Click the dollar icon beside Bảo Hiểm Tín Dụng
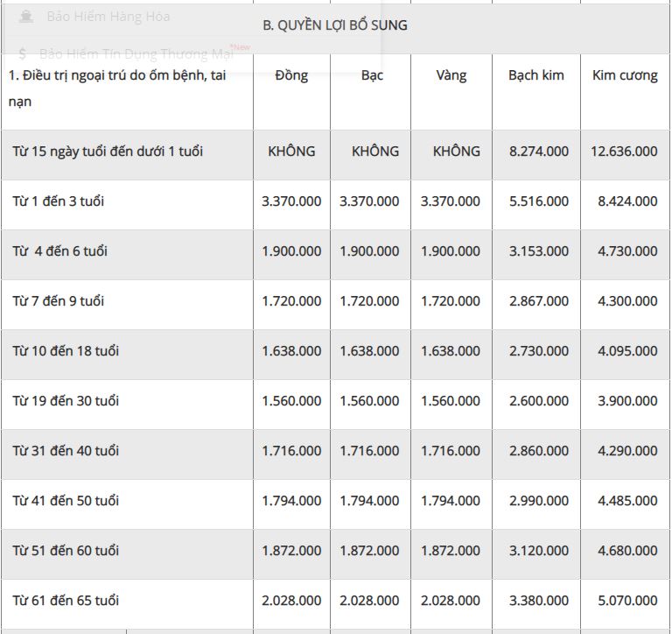 (x=23, y=54)
